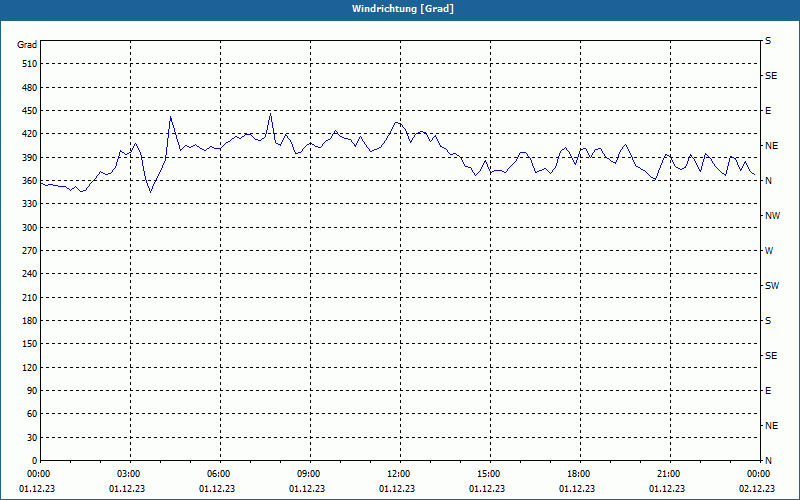Select the 60 degree axis label
The height and width of the screenshot is (500, 800).
pos(32,414)
